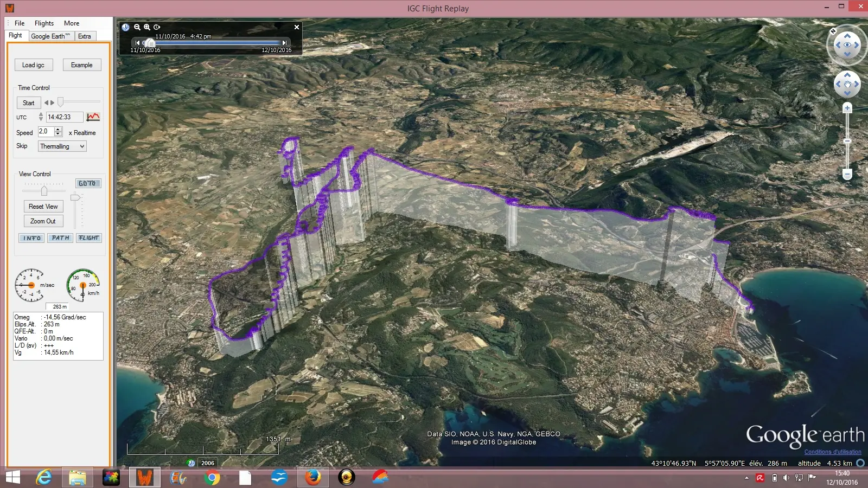The height and width of the screenshot is (488, 868).
Task: Zoom out the time slider range
Action: (x=137, y=27)
